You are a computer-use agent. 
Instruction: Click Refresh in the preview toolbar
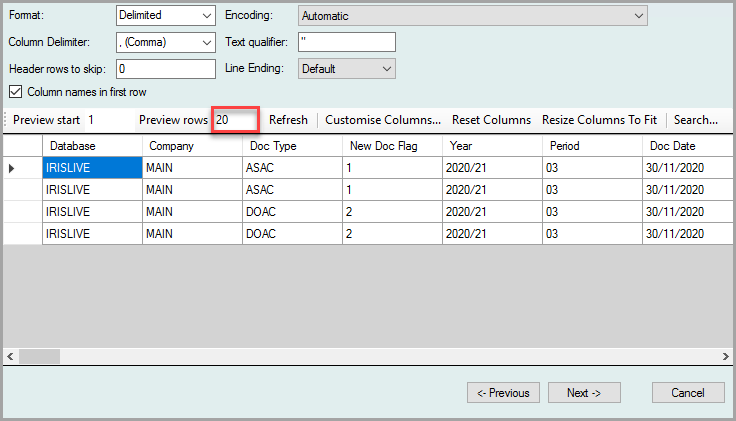(288, 120)
